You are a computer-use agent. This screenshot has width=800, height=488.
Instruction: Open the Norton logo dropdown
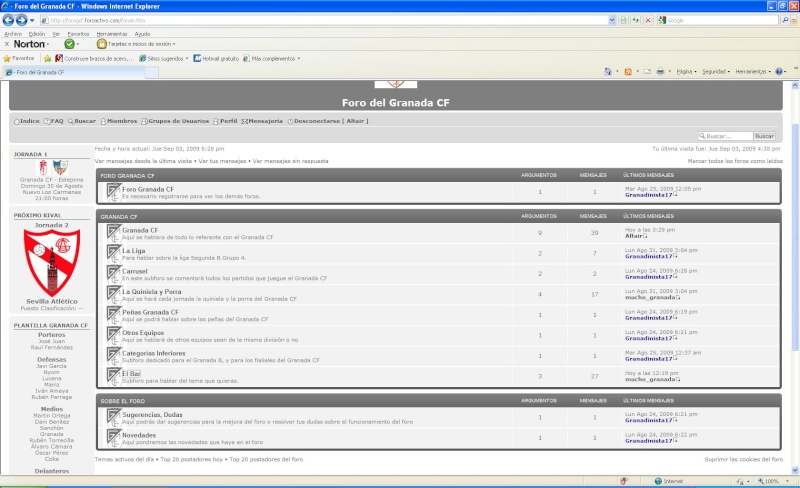click(x=32, y=44)
